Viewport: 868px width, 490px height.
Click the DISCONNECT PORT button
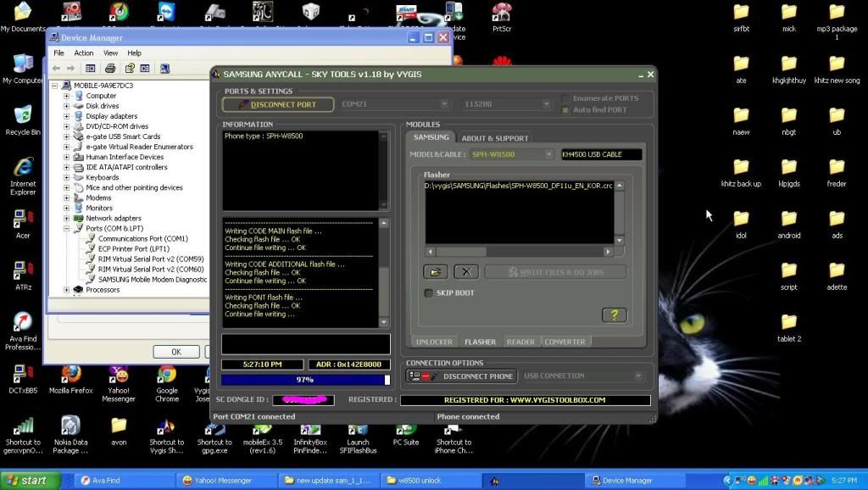[x=278, y=104]
